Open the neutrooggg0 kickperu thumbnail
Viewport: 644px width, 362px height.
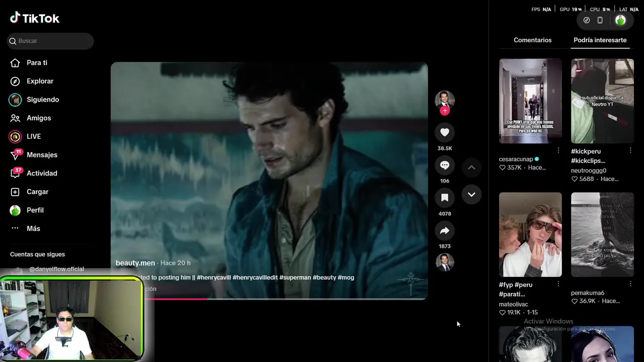click(x=602, y=101)
